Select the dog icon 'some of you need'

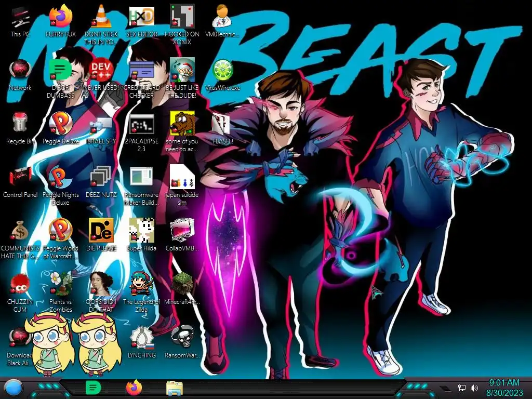tap(182, 124)
